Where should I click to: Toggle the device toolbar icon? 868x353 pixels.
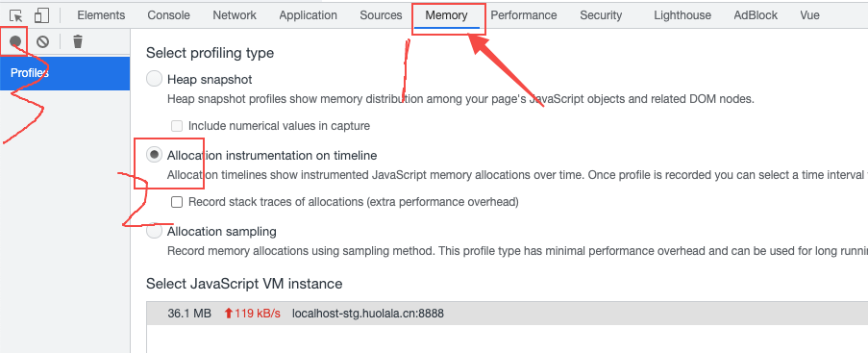tap(41, 15)
